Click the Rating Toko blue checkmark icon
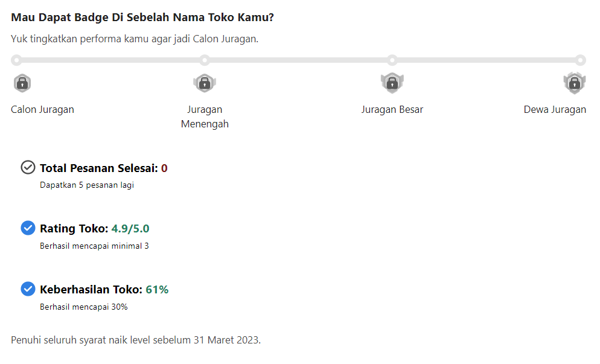The image size is (600, 364). pos(28,228)
